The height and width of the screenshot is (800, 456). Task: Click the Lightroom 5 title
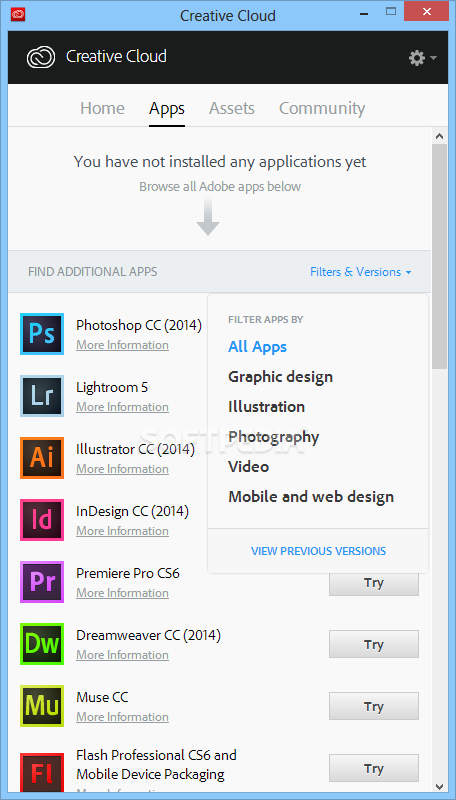pos(112,387)
